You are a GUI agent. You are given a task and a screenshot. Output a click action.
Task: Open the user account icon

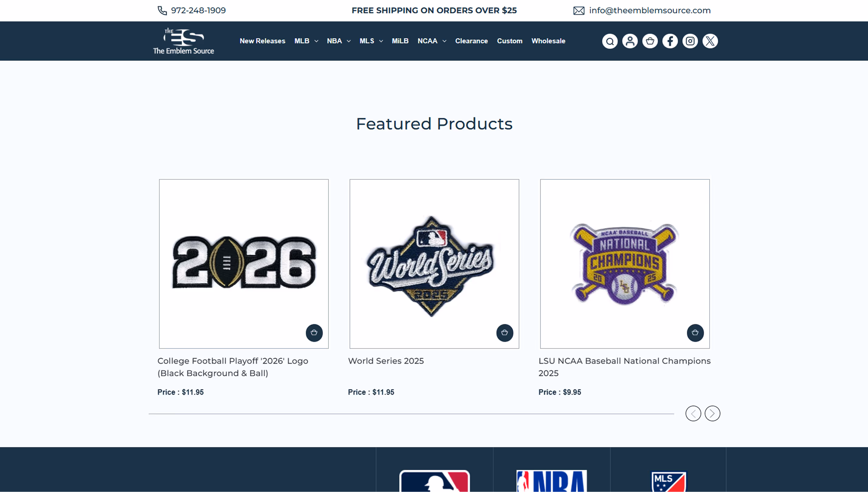pos(630,41)
